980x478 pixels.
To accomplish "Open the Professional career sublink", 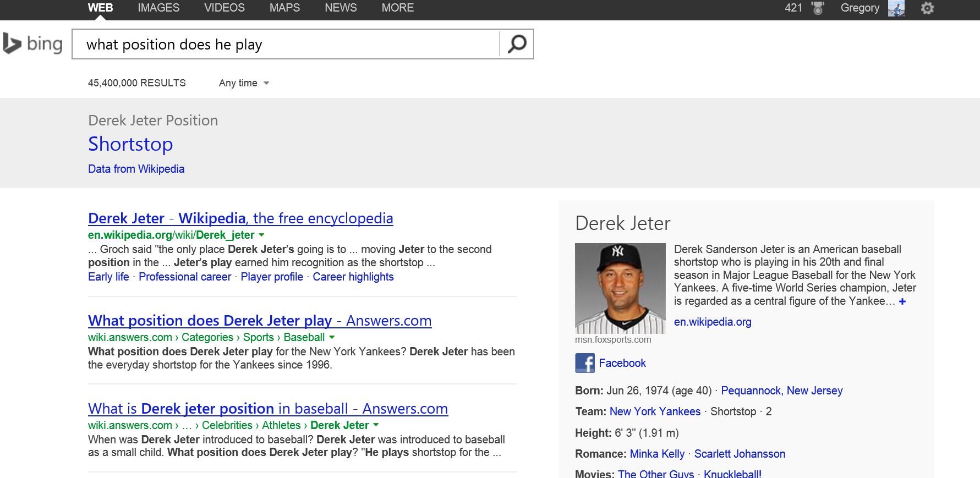I will click(x=185, y=277).
